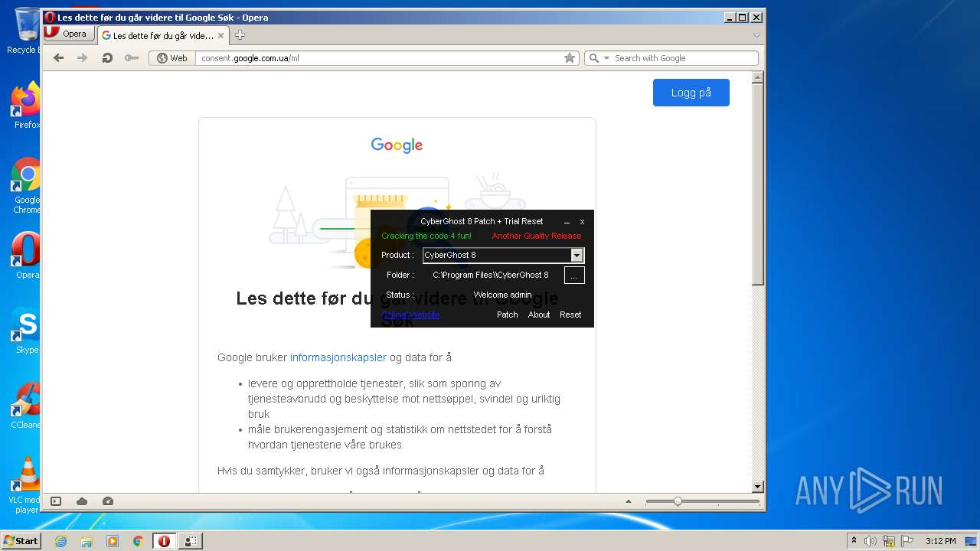Screen dimensions: 980x551
Task: Reload the page in Opera
Action: pyautogui.click(x=107, y=58)
